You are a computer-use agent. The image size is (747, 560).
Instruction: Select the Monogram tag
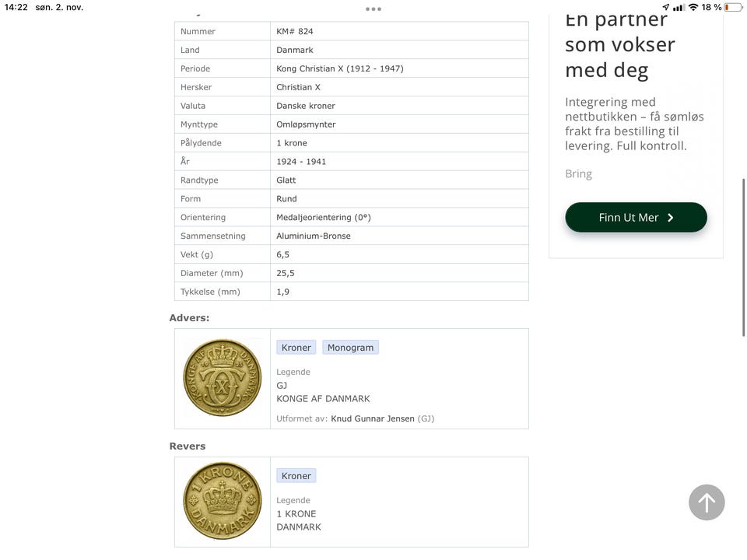click(x=350, y=348)
